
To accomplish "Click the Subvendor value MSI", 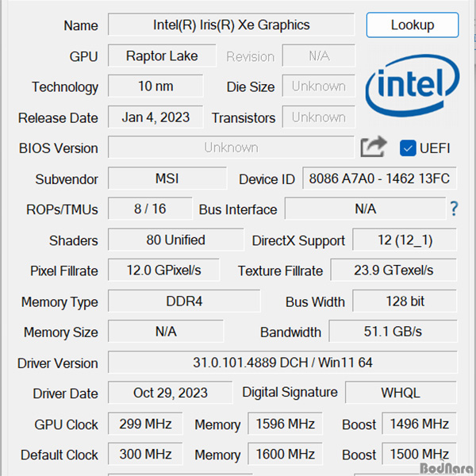I will [x=167, y=178].
